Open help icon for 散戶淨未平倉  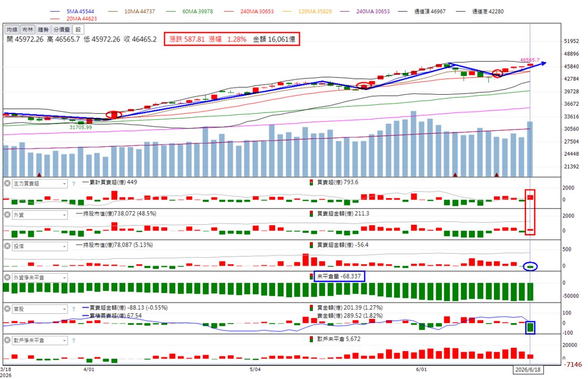point(74,341)
